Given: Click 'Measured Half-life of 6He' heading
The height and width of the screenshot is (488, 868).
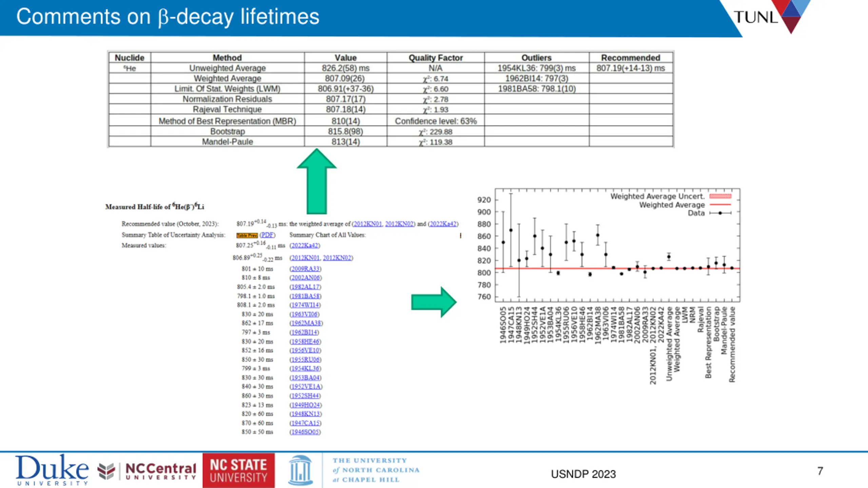Looking at the screenshot, I should (x=155, y=206).
